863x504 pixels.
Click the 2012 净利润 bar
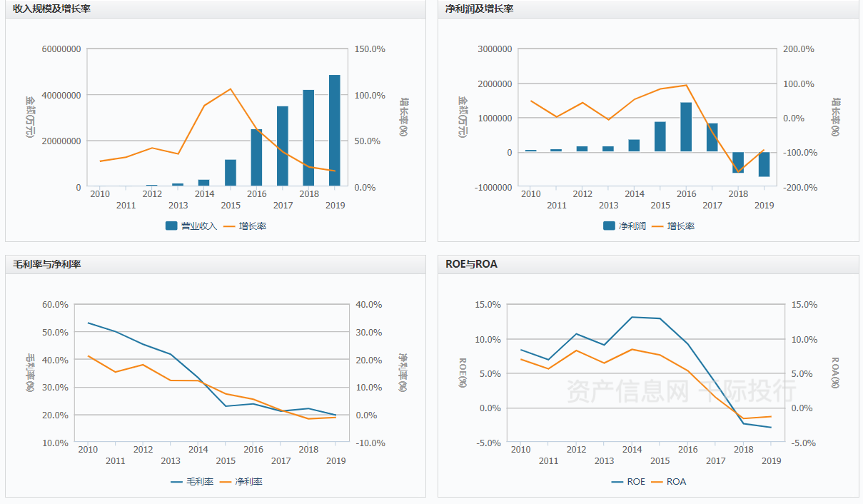(x=582, y=149)
